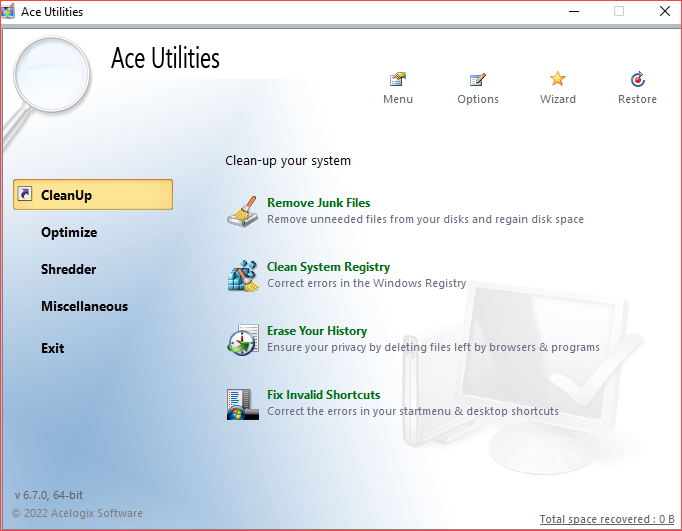
Task: Click the Options label in the toolbar
Action: pyautogui.click(x=478, y=99)
